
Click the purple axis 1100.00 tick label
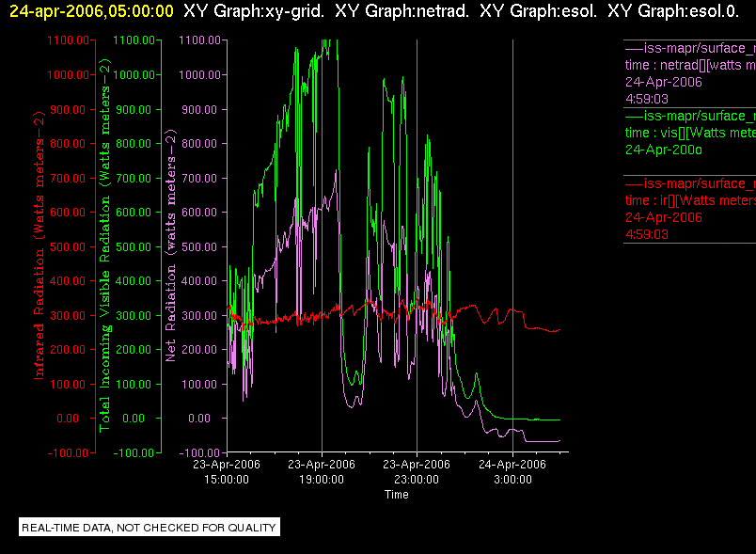(x=199, y=40)
